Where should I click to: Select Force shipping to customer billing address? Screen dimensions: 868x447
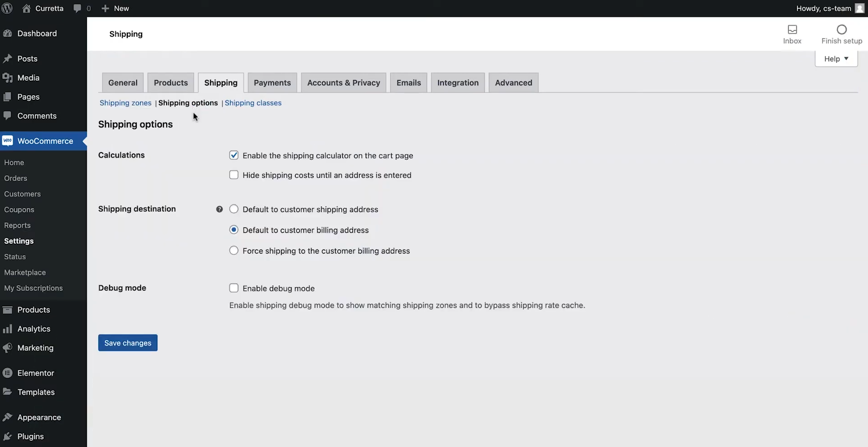pyautogui.click(x=234, y=250)
